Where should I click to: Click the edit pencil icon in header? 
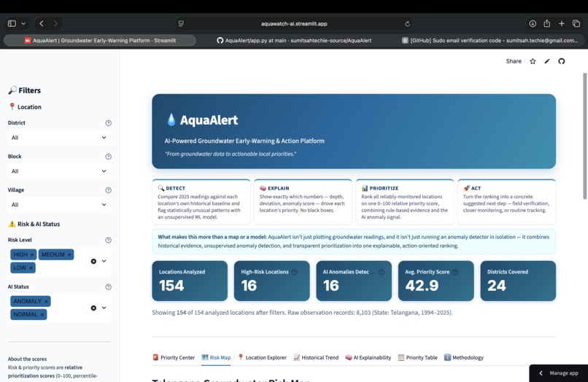tap(547, 61)
